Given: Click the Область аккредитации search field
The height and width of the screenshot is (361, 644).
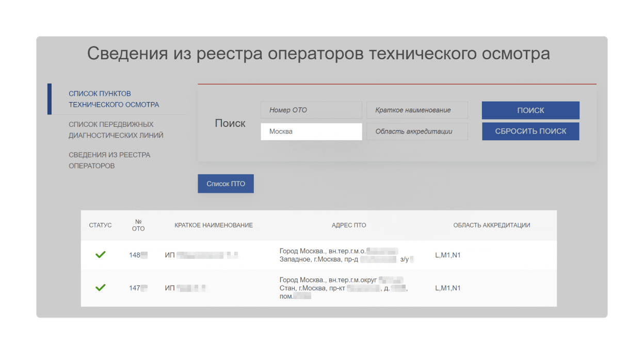Looking at the screenshot, I should point(417,132).
